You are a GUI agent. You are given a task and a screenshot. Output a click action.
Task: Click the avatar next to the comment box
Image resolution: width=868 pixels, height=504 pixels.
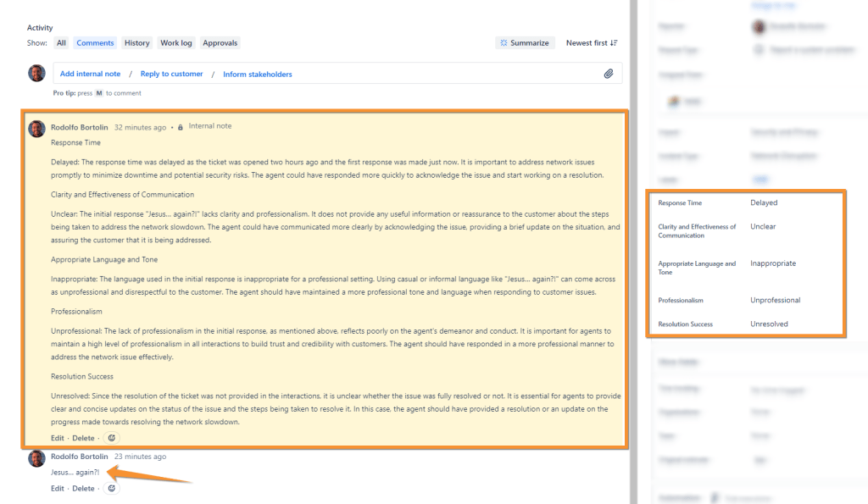[36, 74]
